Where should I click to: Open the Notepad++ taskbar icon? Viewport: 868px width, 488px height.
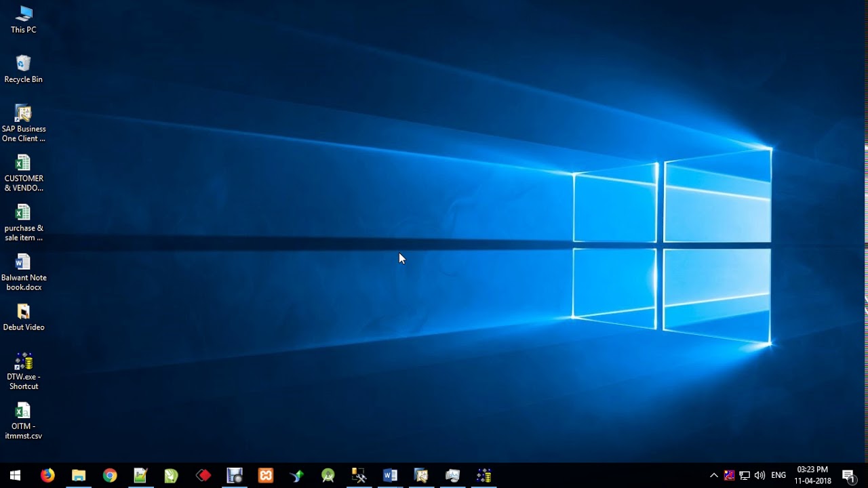click(x=140, y=475)
